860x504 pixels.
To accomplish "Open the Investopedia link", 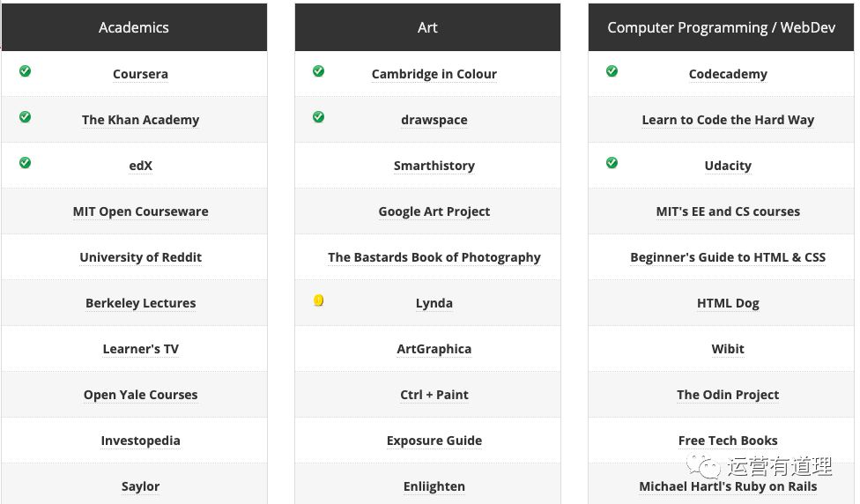I will click(140, 441).
